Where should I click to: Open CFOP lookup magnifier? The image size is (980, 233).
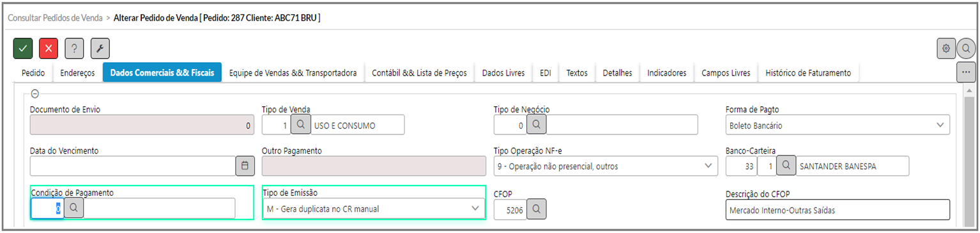(537, 208)
